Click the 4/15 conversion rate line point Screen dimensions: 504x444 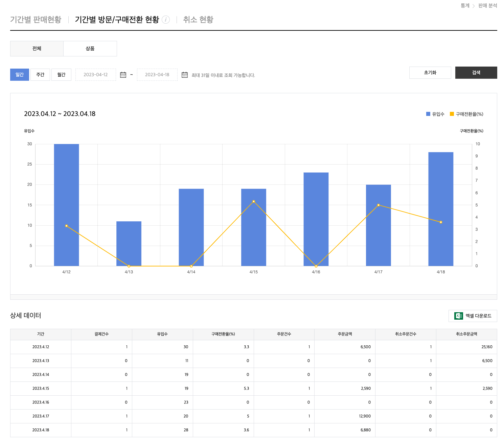pos(254,201)
